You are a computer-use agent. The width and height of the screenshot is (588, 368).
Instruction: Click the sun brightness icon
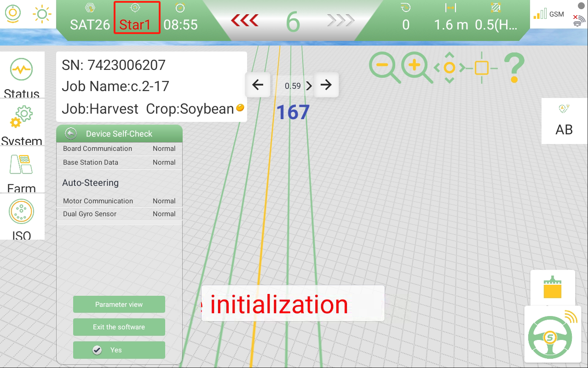click(x=42, y=14)
